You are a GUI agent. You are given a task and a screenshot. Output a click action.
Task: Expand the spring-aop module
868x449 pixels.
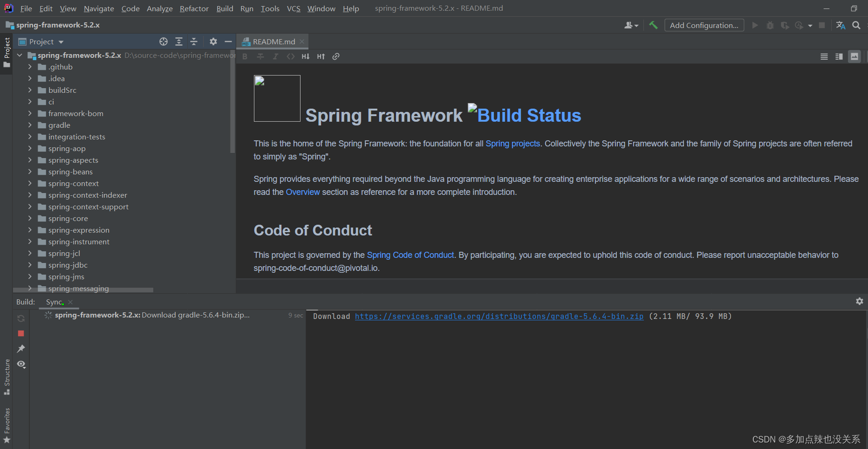pyautogui.click(x=30, y=148)
